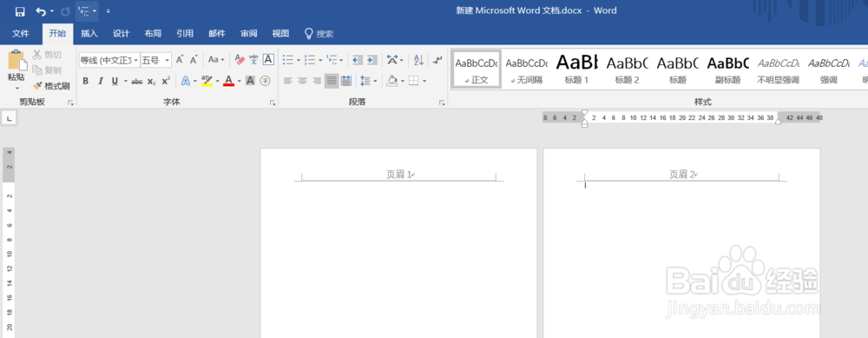This screenshot has height=338, width=868.
Task: Open the underline style dropdown arrow
Action: click(126, 82)
